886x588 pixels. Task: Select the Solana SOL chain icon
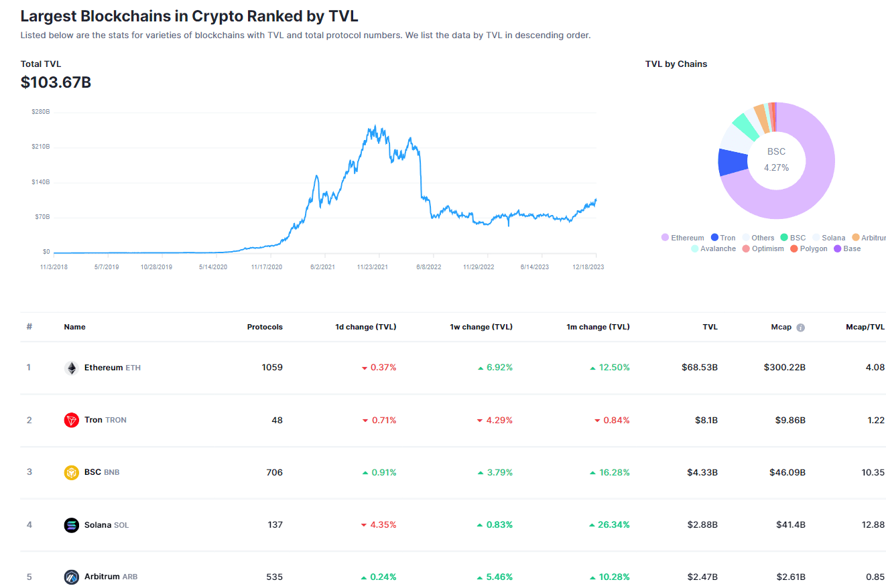coord(72,524)
